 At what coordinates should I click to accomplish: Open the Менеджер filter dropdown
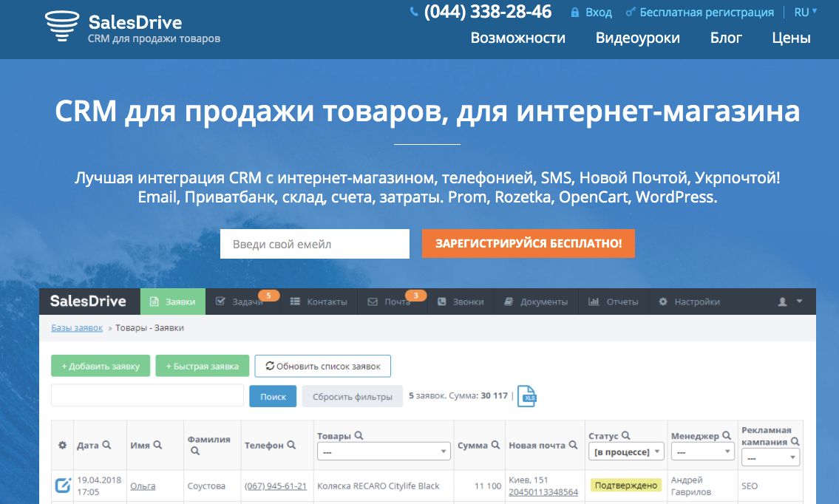point(702,452)
